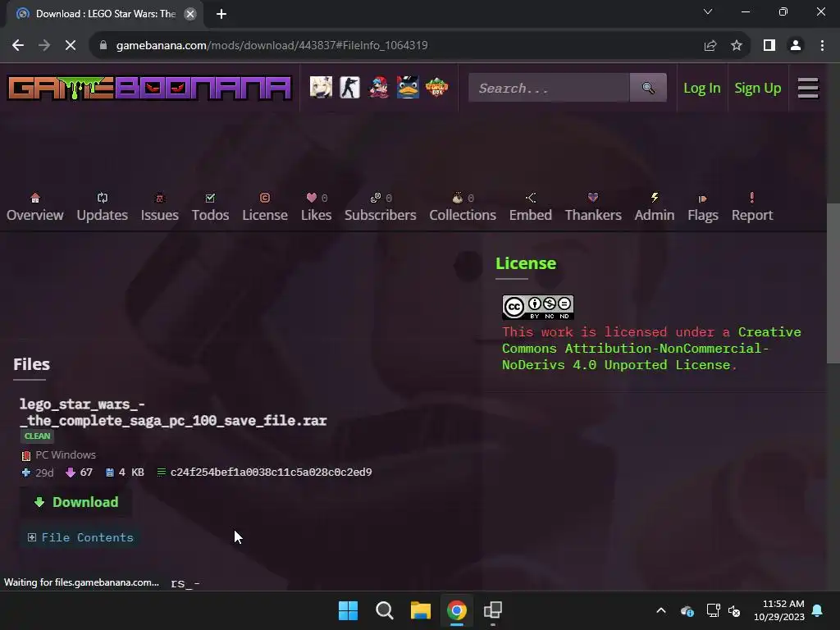The image size is (840, 630).
Task: View Collections tab
Action: click(x=463, y=208)
